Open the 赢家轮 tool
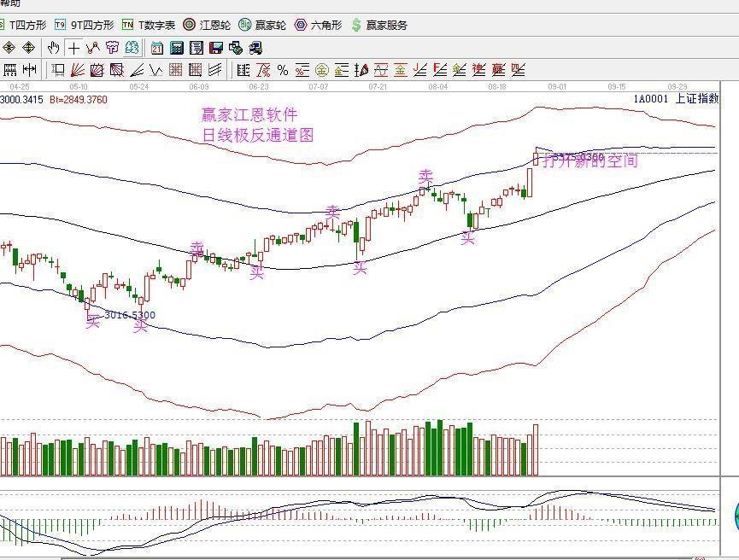Viewport: 739px width, 560px height. [262, 25]
